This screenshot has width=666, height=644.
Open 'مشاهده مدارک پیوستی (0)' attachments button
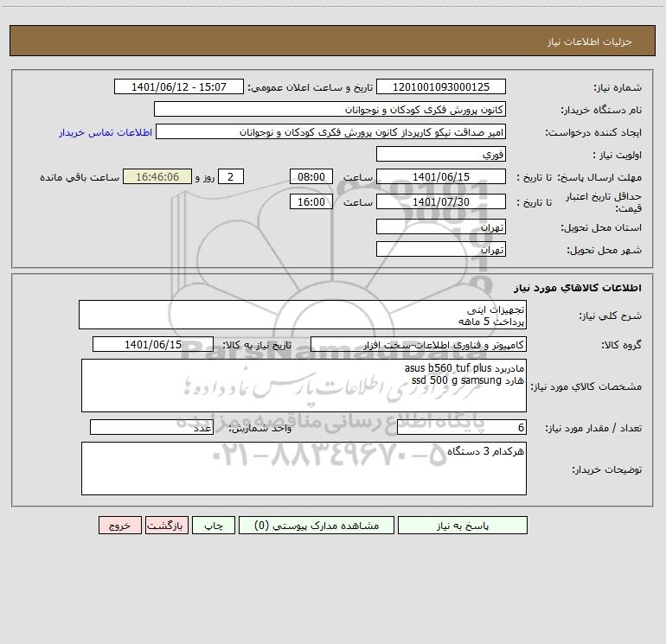click(x=317, y=525)
